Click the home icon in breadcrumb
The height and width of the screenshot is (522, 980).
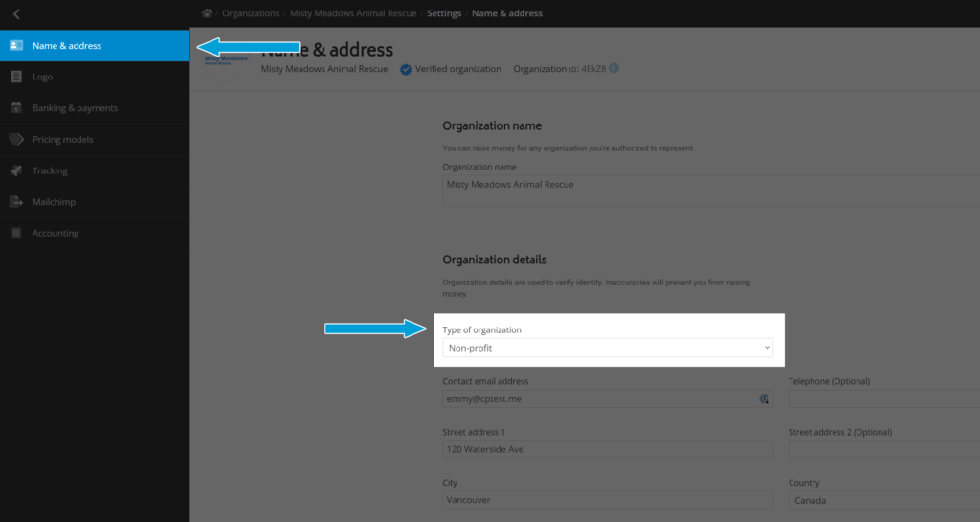tap(207, 13)
